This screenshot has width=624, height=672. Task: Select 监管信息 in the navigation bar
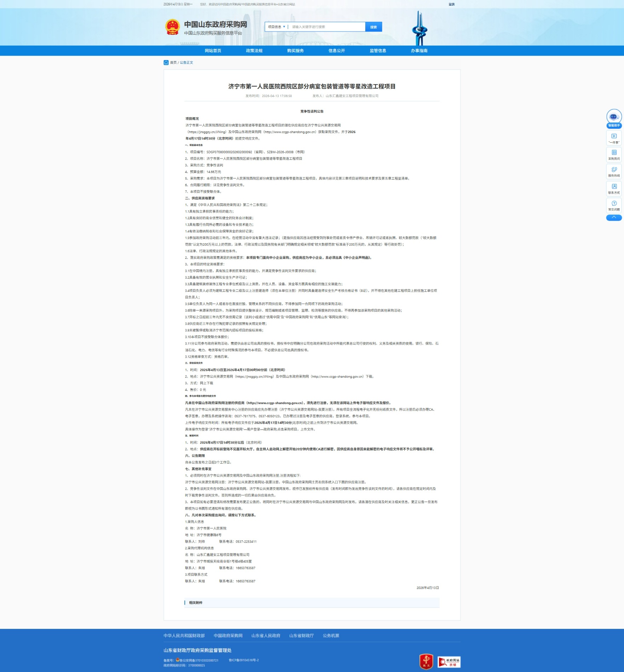[378, 51]
